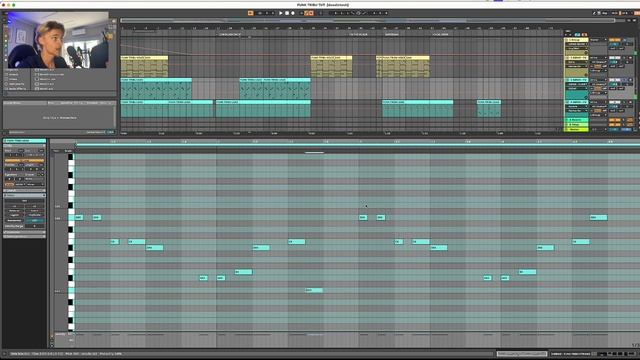Image resolution: width=640 pixels, height=360 pixels.
Task: Toggle the clip Loop button
Action: click(24, 161)
